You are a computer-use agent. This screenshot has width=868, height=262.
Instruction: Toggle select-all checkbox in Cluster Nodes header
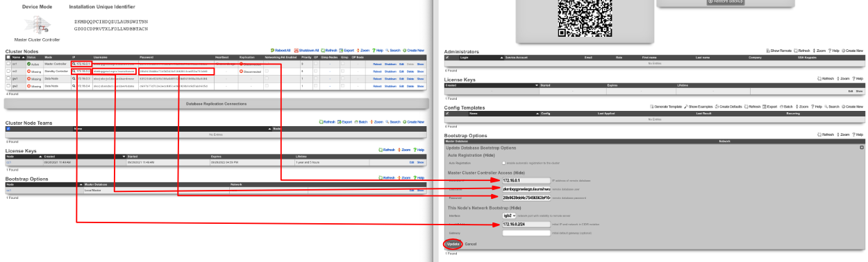pos(8,57)
